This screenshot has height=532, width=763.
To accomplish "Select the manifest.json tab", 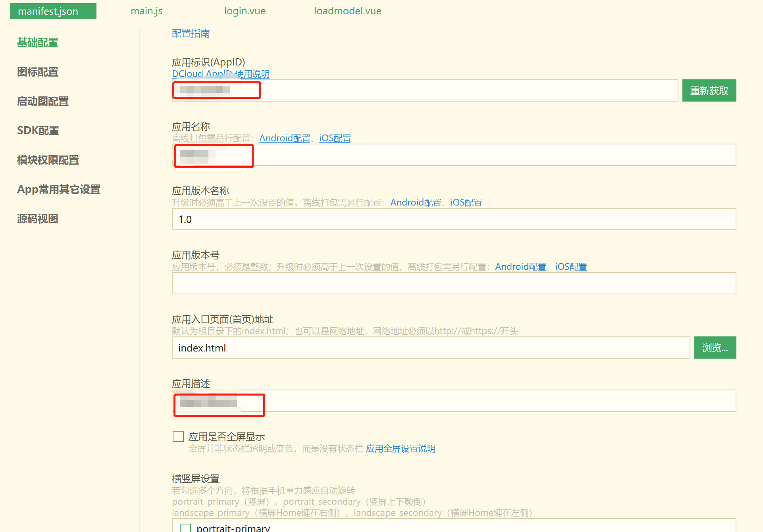I will click(53, 11).
